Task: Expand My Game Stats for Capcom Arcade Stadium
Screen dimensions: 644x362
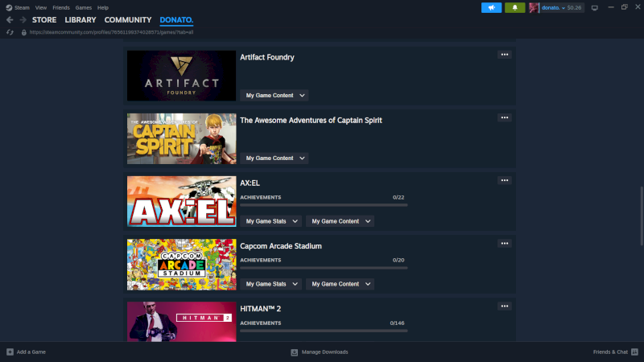Action: point(271,284)
